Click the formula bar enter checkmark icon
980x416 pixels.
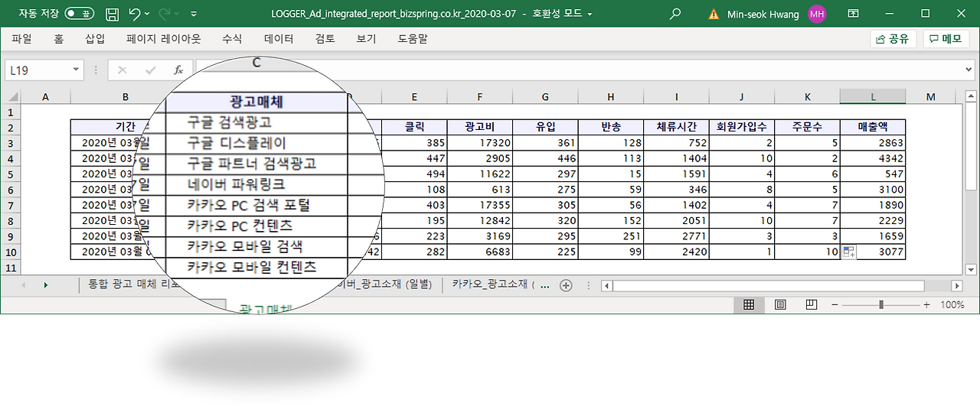coord(150,70)
